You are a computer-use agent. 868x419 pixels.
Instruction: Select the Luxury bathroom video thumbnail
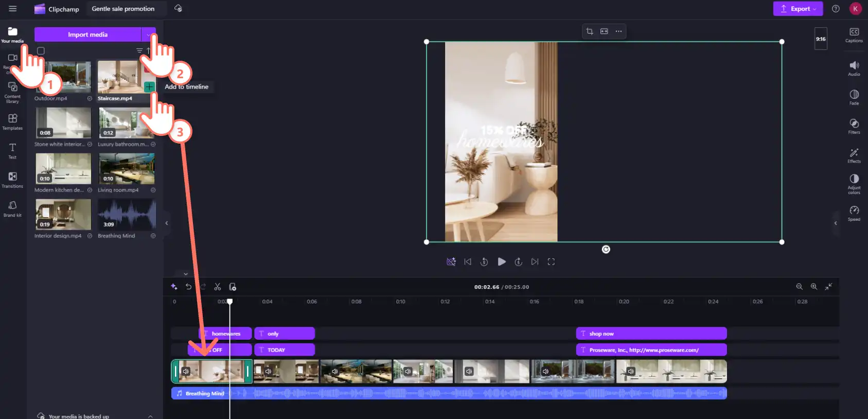point(127,123)
